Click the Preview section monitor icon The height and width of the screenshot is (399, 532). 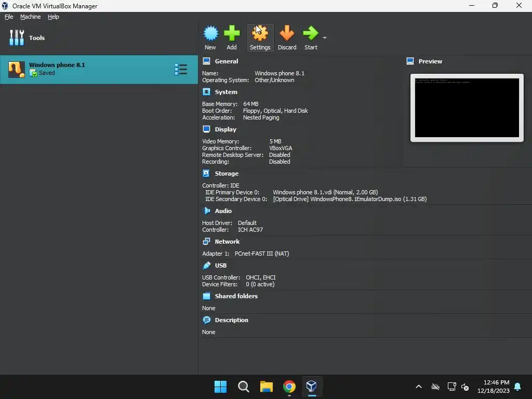410,61
